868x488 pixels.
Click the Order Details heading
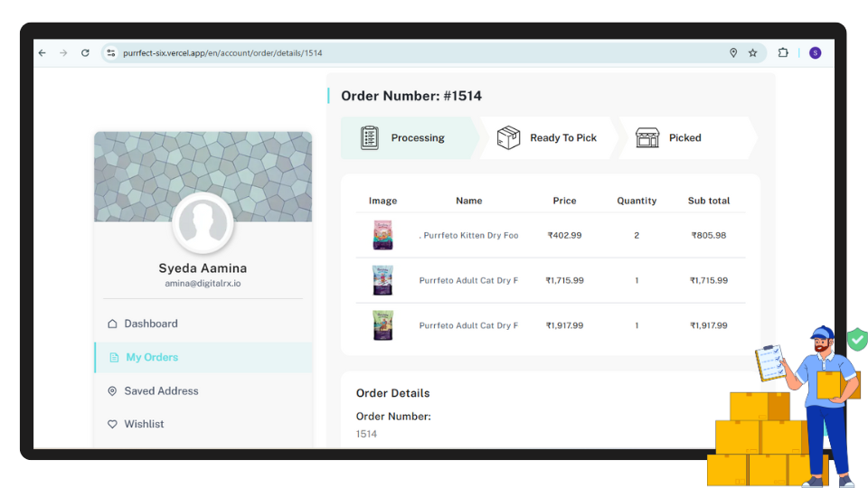[393, 393]
